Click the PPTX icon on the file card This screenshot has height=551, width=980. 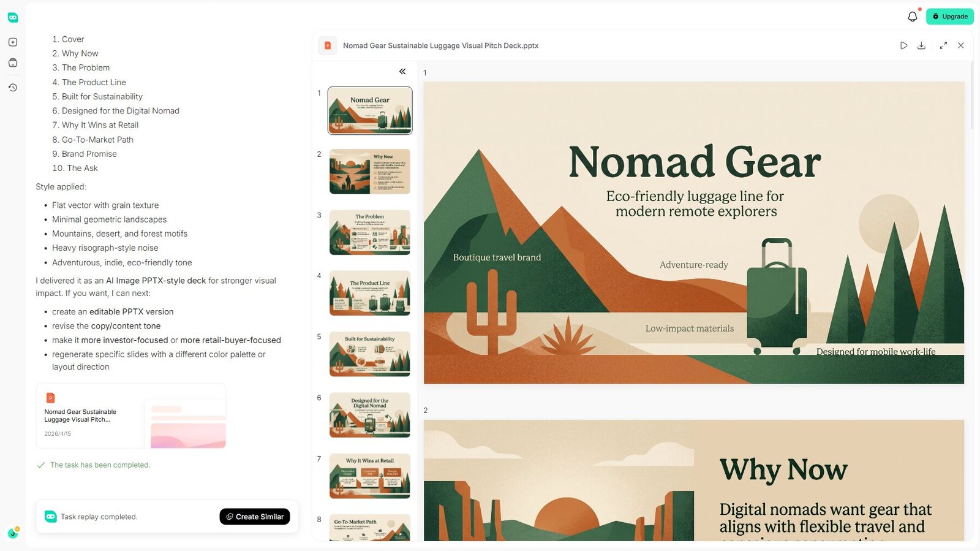(x=51, y=398)
